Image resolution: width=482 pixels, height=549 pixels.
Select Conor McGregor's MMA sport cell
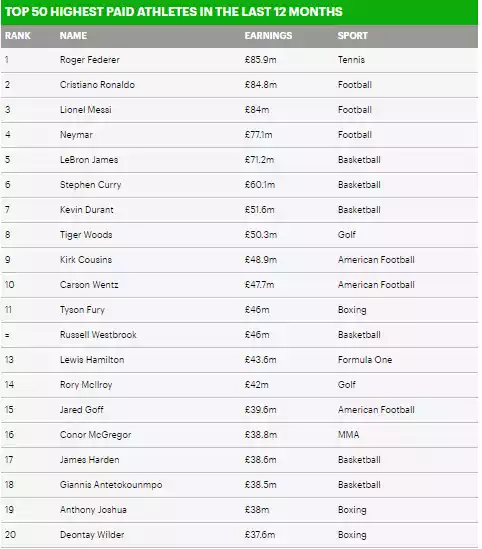348,435
